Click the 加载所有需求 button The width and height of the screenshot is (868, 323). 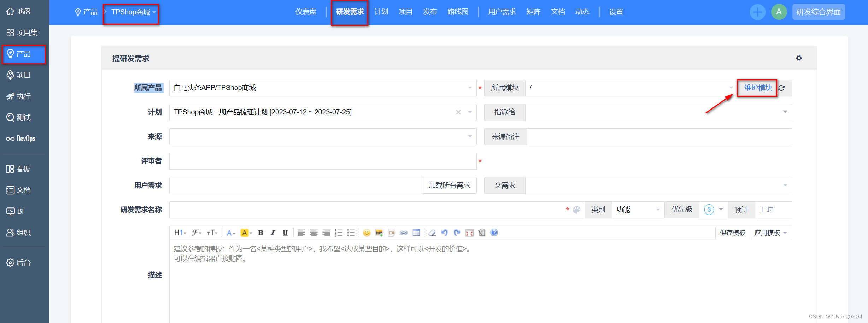point(449,186)
